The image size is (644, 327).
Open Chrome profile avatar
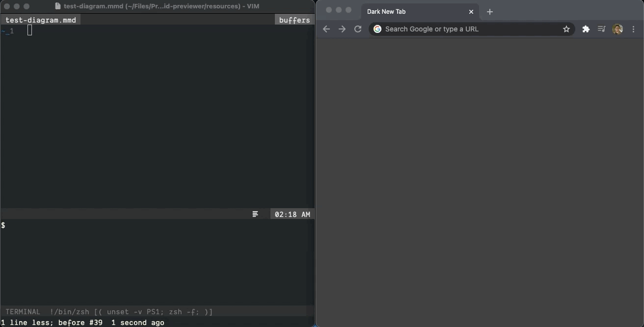[617, 29]
